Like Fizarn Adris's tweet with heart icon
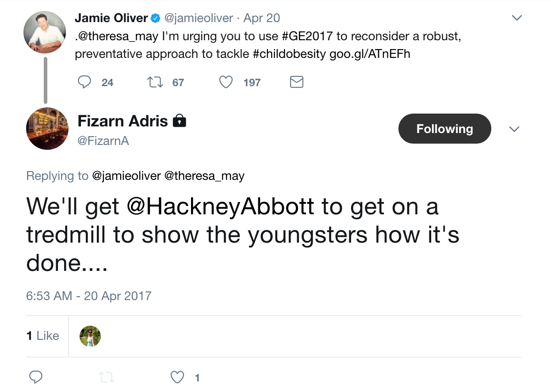 177,377
